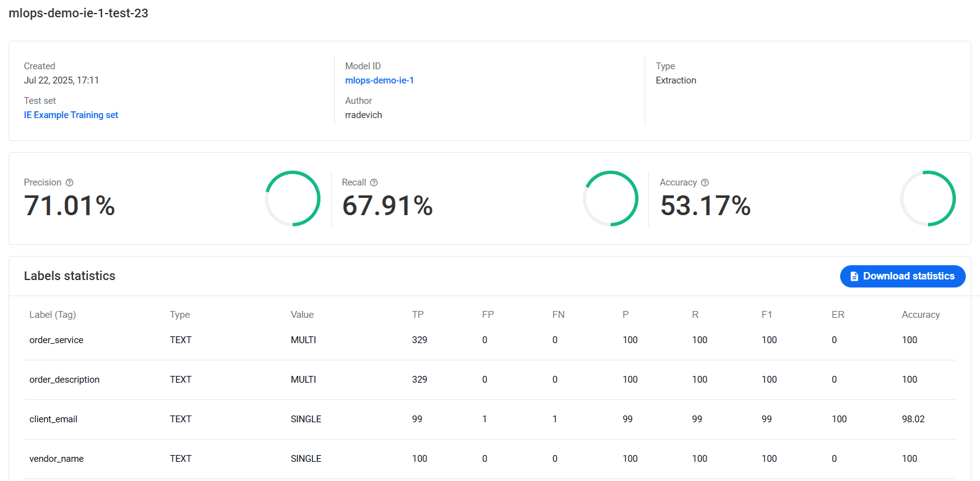Click the Value column header
Viewport: 980px width, 481px height.
coord(302,315)
